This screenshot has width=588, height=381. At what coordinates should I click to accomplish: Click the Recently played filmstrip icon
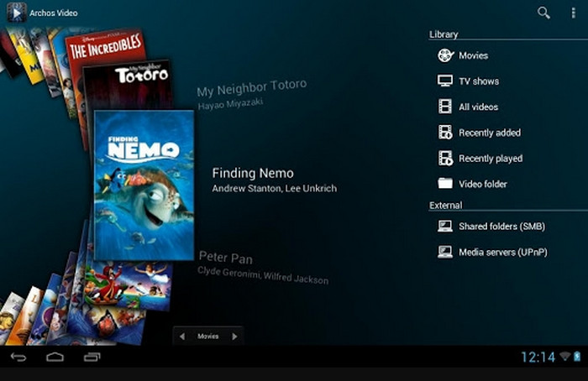445,158
